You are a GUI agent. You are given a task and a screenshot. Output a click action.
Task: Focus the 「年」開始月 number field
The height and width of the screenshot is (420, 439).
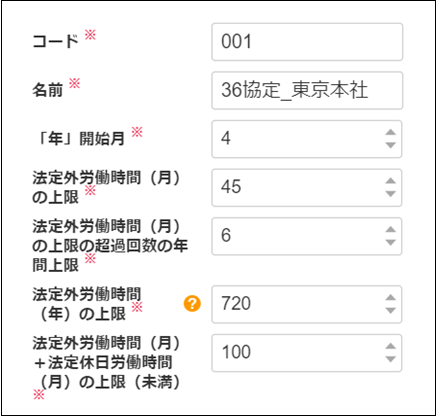coord(307,139)
